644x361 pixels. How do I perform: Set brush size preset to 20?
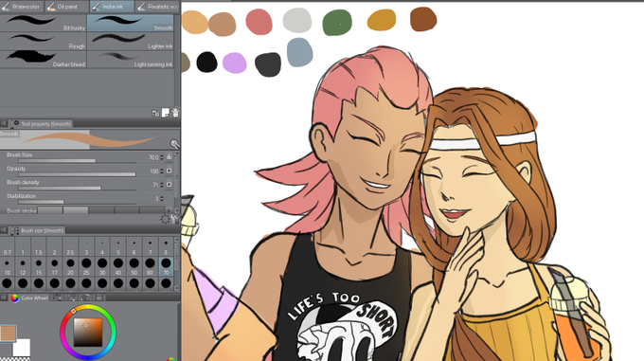point(70,266)
